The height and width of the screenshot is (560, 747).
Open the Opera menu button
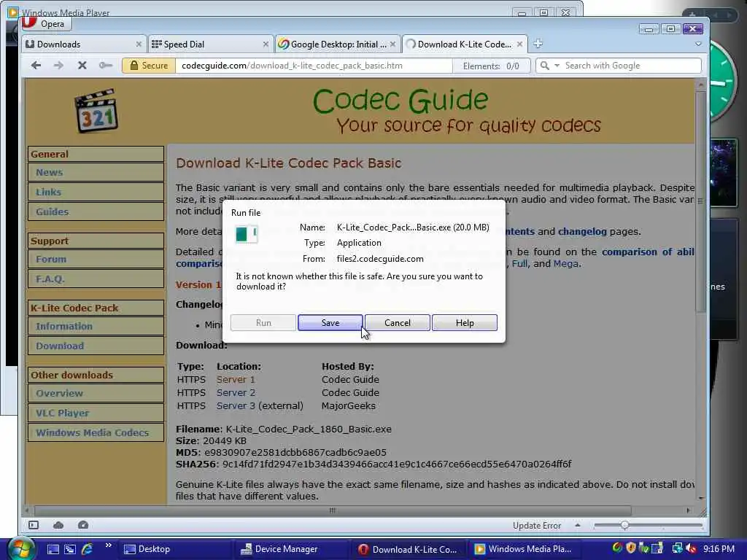click(x=47, y=23)
